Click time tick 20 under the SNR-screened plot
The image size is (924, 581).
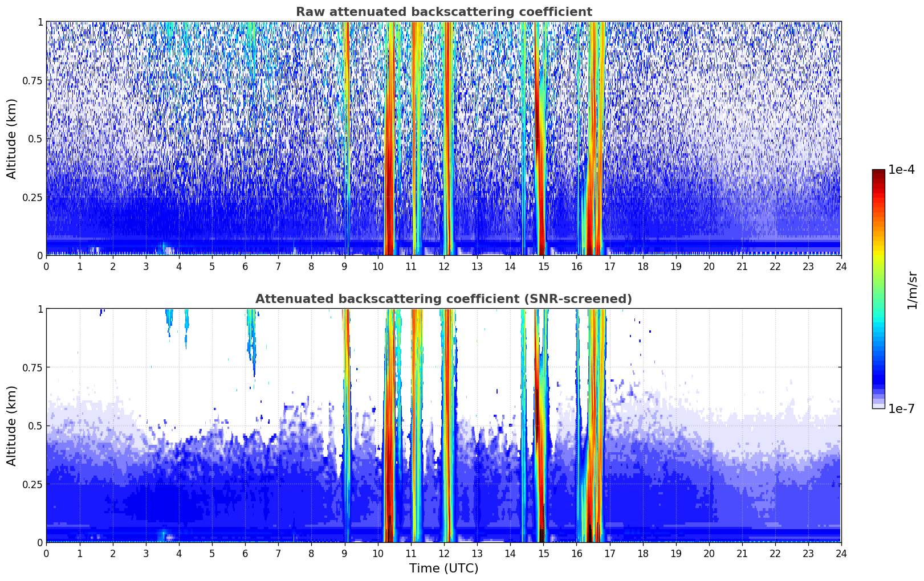[x=709, y=553]
